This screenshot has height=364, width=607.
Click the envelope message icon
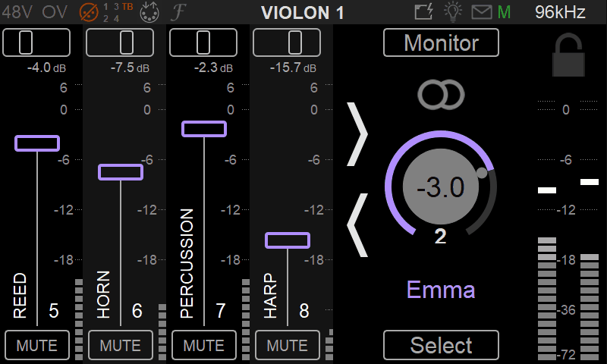pos(482,12)
